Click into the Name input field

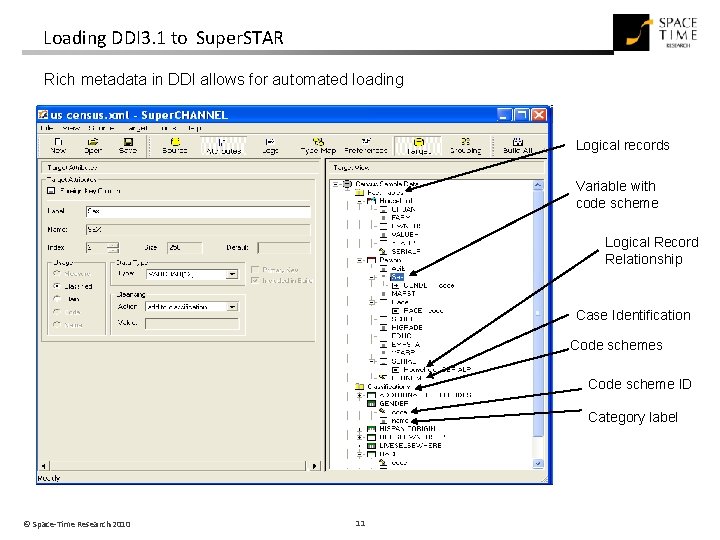198,230
